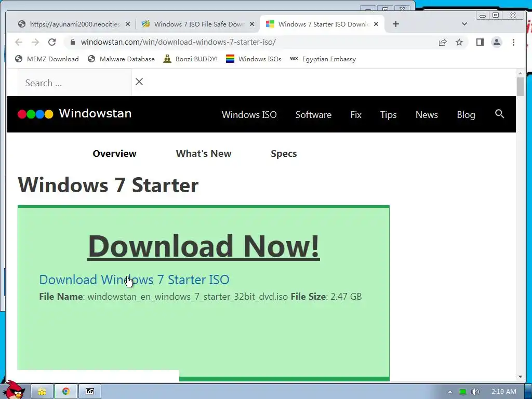Open the Windows ISOs bookmark

pyautogui.click(x=254, y=59)
